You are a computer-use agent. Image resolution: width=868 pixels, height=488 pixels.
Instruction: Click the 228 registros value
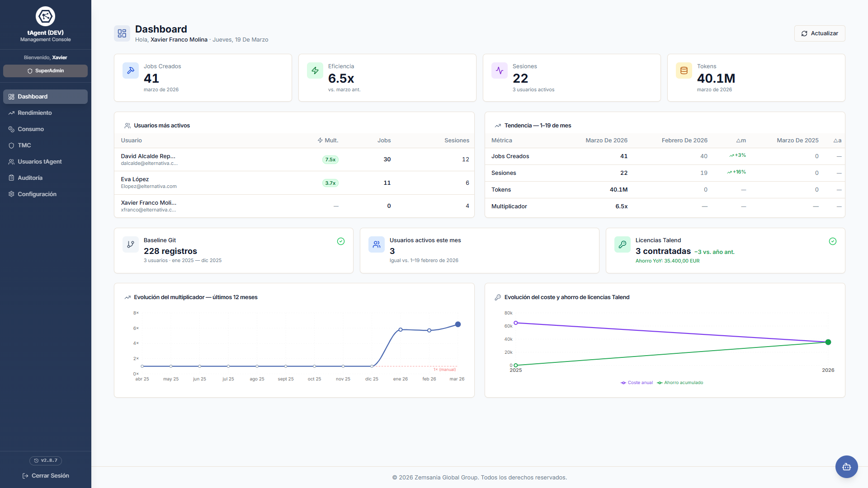pyautogui.click(x=170, y=251)
